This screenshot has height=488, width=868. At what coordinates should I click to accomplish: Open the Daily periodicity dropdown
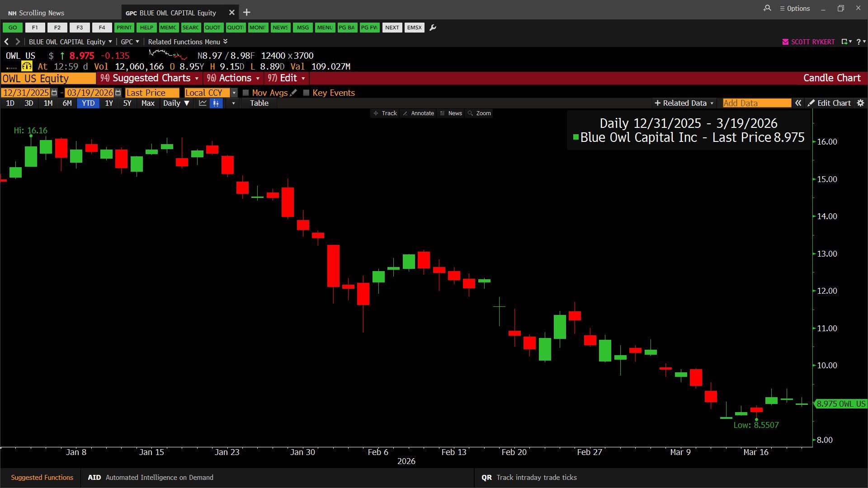point(176,103)
